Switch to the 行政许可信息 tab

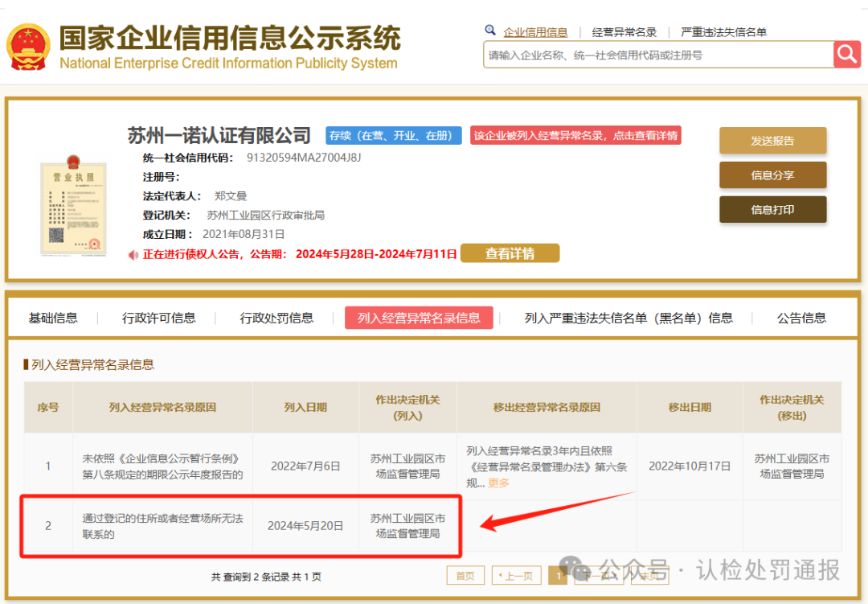pos(159,318)
